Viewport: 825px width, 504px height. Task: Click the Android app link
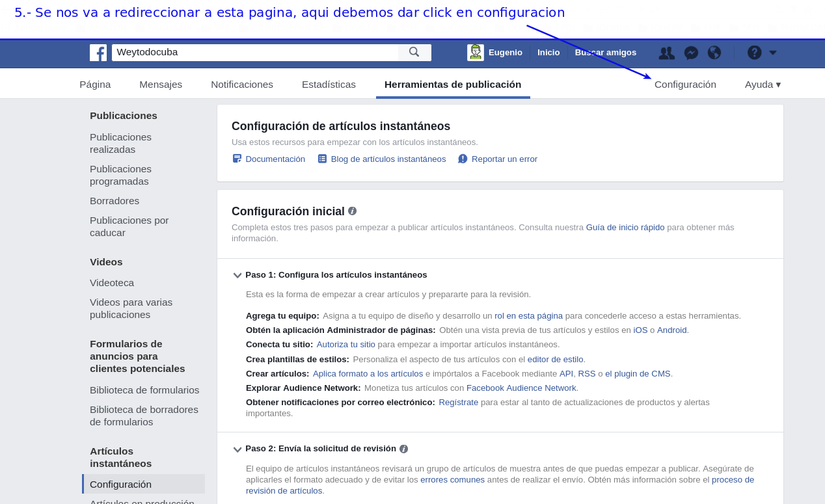(x=671, y=330)
